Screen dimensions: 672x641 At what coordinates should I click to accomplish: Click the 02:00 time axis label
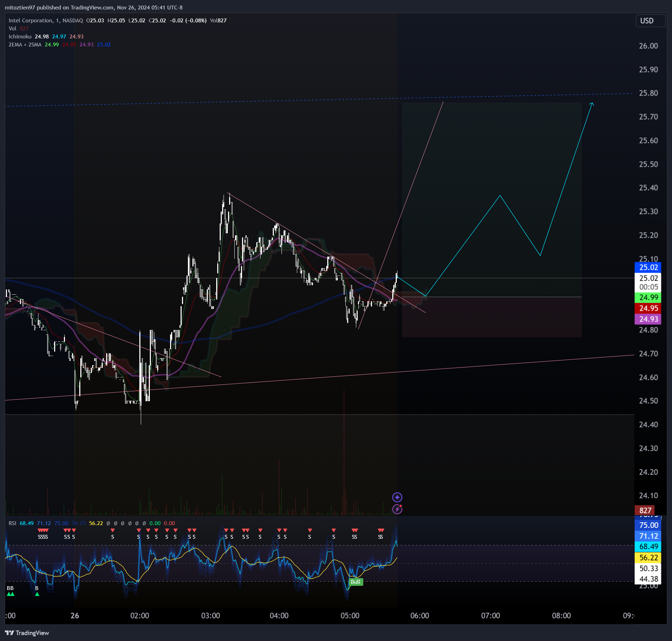140,616
